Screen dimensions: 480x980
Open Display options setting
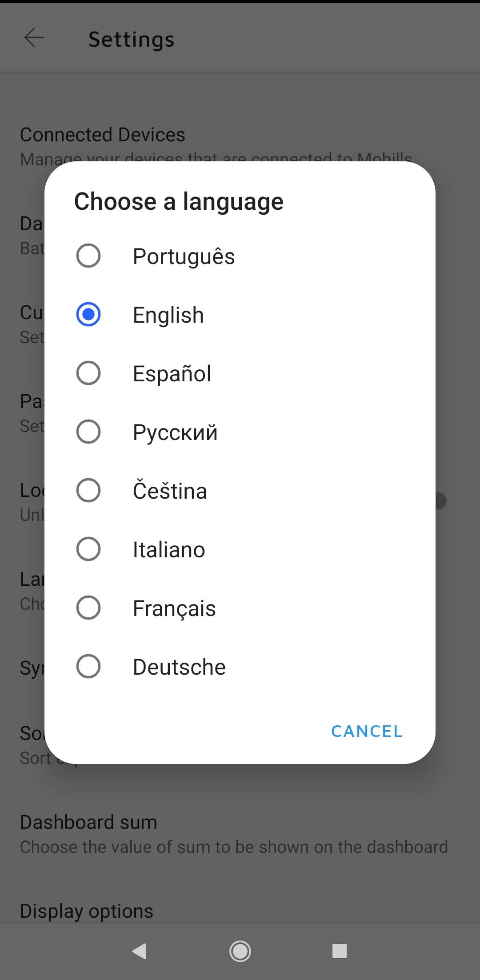[x=87, y=911]
